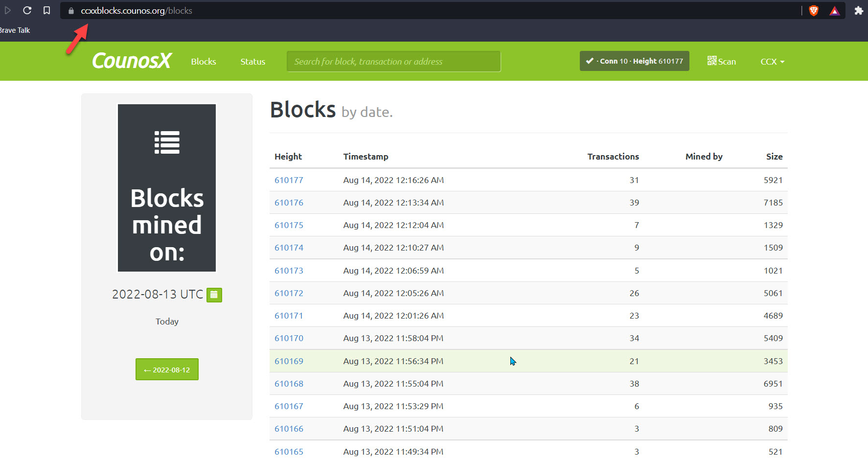The width and height of the screenshot is (868, 461).
Task: Select timestamp Aug 13, 2022 11:56:34 PM
Action: 393,361
